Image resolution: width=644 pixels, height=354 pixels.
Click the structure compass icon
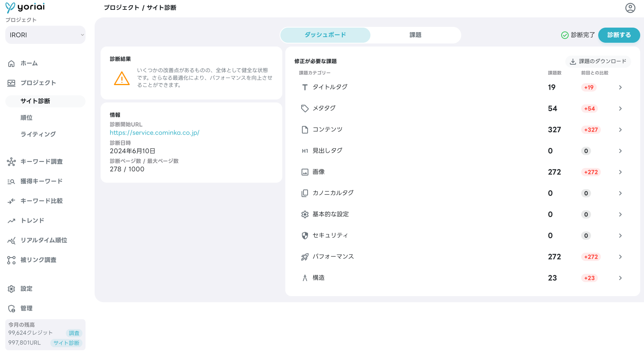[305, 278]
